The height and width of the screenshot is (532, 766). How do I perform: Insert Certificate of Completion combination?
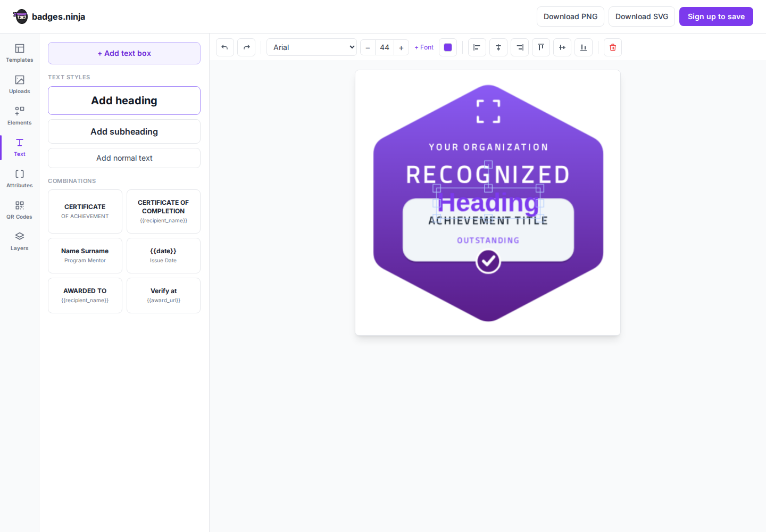(163, 211)
